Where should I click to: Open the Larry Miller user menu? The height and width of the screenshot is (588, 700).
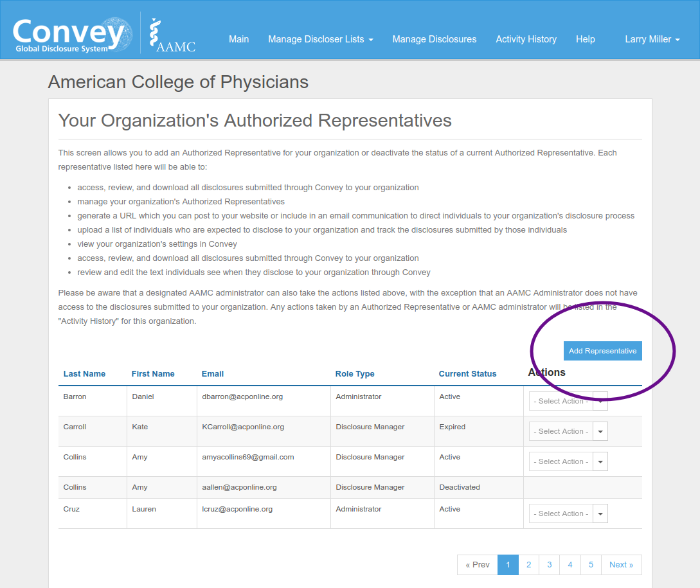pyautogui.click(x=652, y=39)
